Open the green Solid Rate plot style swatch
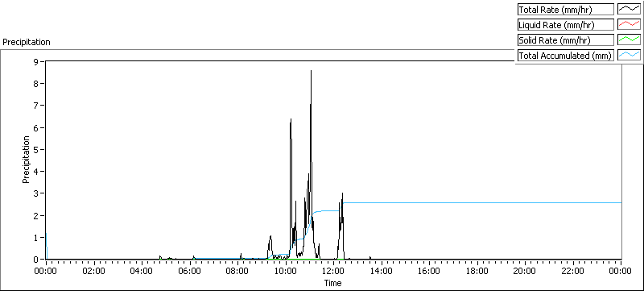This screenshot has width=644, height=291. click(629, 39)
